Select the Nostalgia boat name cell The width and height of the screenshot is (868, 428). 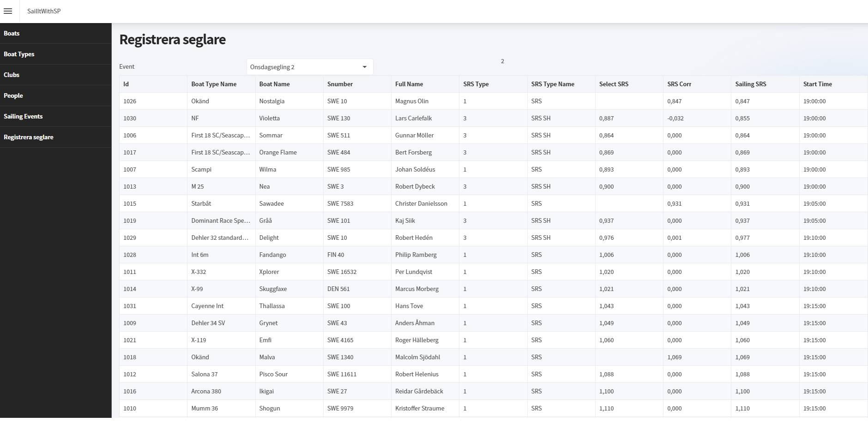tap(289, 101)
